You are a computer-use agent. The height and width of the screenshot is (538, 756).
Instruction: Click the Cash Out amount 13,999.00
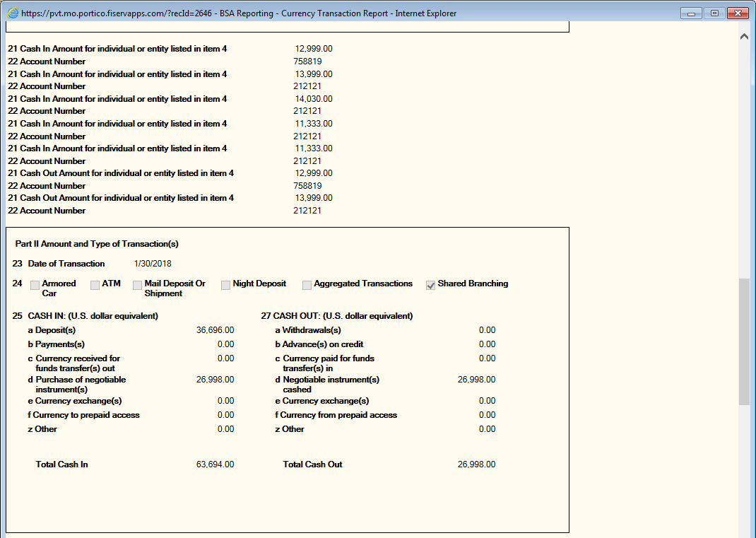point(314,198)
